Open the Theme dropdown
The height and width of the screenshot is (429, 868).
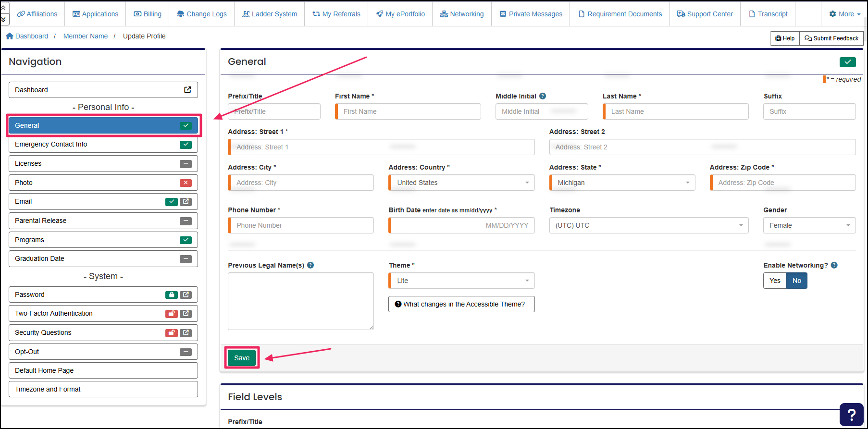click(461, 281)
